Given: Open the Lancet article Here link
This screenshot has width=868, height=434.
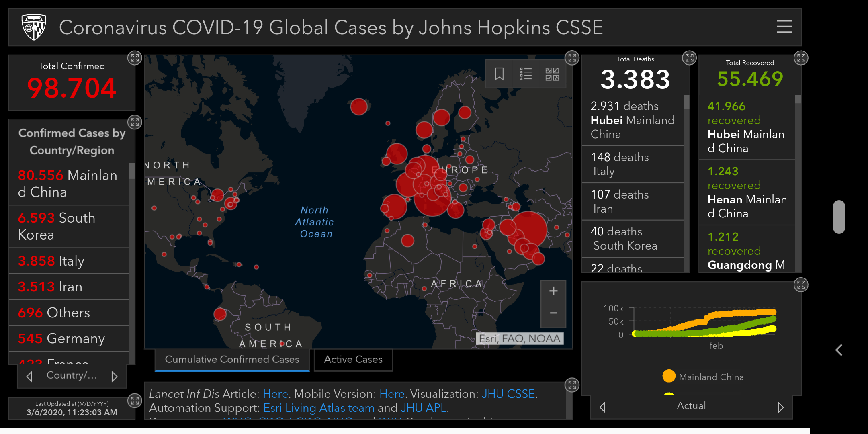Looking at the screenshot, I should (x=275, y=394).
